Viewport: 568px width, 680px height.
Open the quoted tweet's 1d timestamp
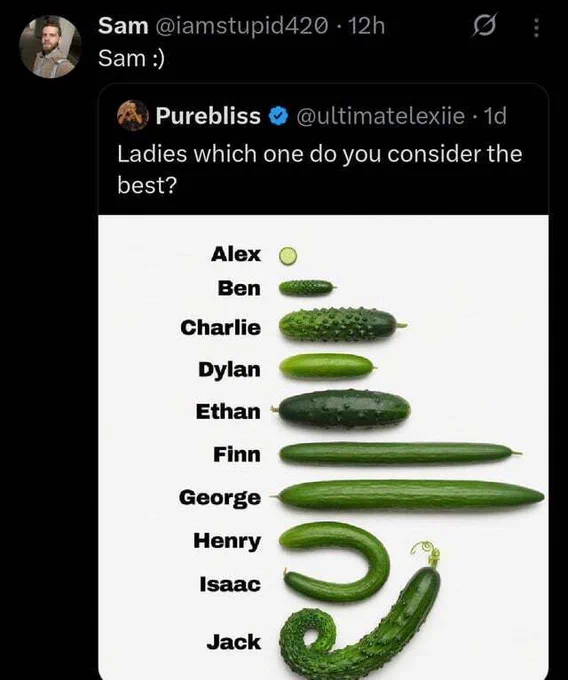coord(495,116)
